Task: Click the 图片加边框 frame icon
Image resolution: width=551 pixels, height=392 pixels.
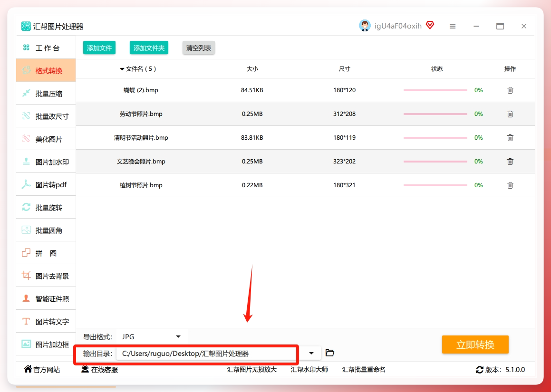Action: (x=26, y=344)
